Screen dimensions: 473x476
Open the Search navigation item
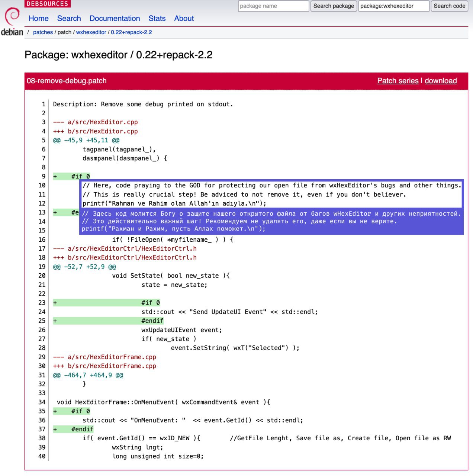pyautogui.click(x=69, y=18)
